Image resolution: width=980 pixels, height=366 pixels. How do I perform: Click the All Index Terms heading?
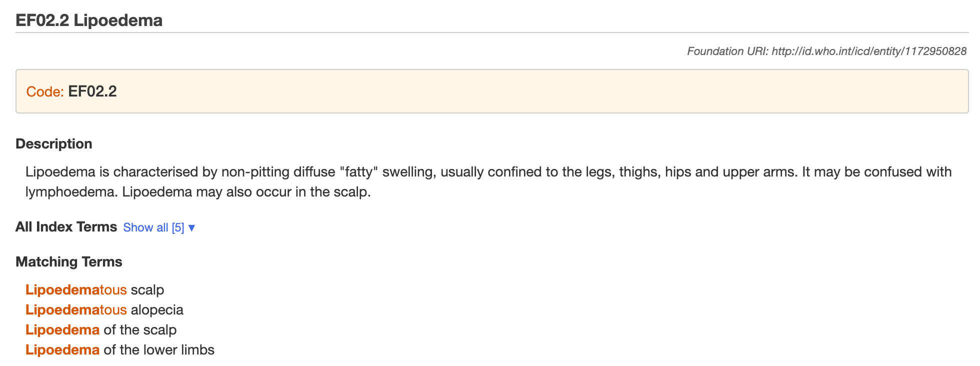66,227
